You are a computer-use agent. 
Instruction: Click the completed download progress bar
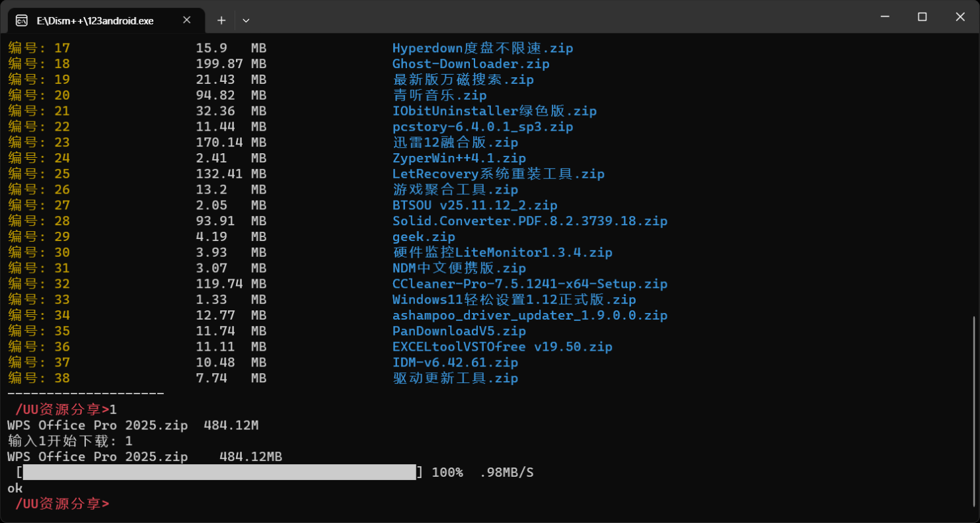(x=219, y=472)
